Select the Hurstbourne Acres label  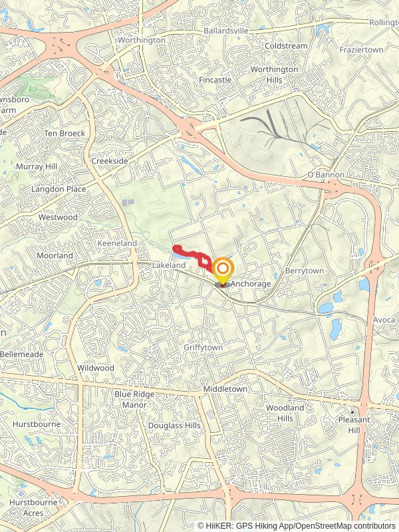pos(33,507)
